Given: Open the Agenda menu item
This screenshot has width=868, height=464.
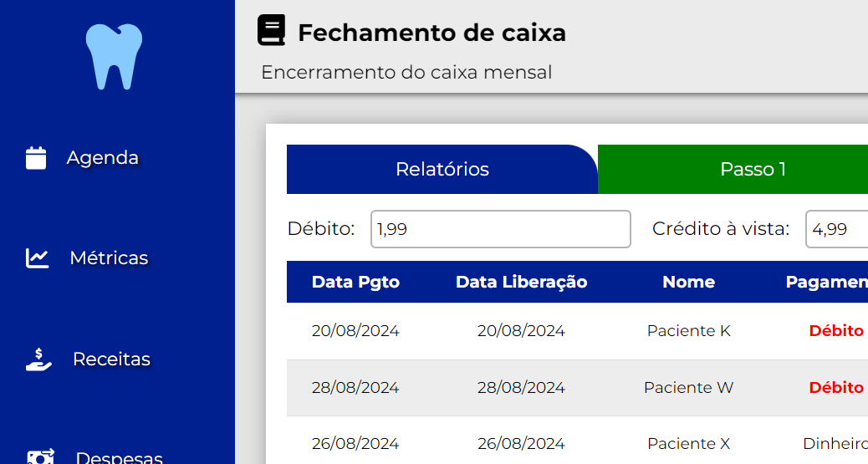Looking at the screenshot, I should pos(102,158).
